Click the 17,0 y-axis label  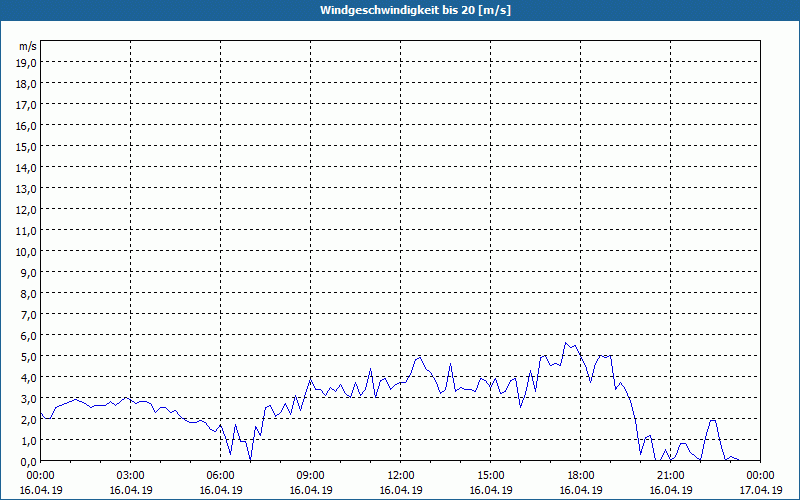pyautogui.click(x=28, y=105)
